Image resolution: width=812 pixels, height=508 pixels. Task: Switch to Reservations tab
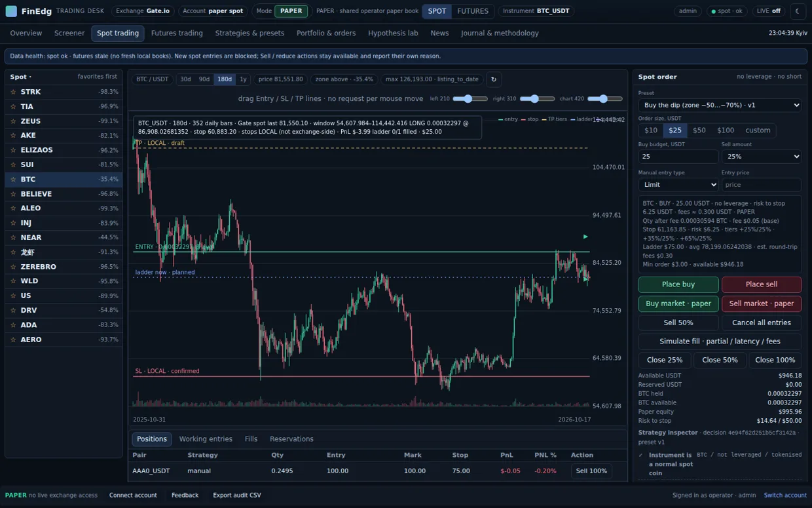coord(291,439)
